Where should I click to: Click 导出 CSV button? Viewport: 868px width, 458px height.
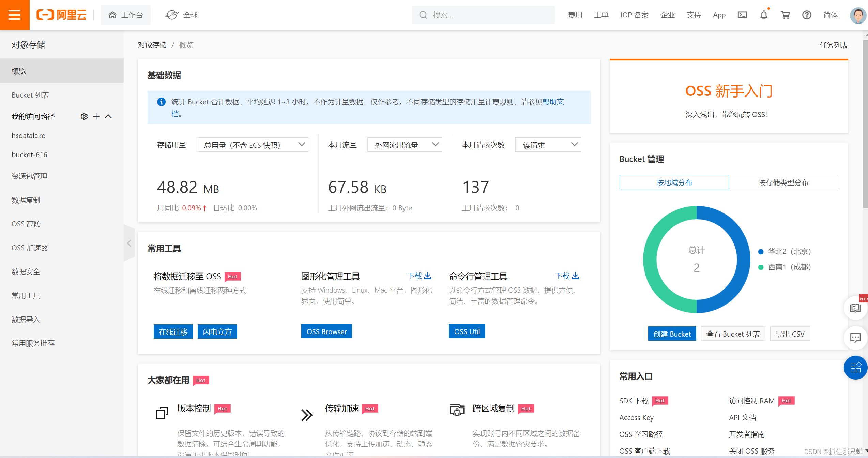pyautogui.click(x=790, y=334)
